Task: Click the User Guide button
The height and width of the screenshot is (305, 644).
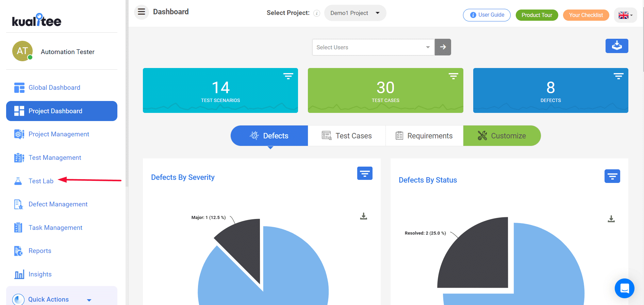Action: [487, 15]
